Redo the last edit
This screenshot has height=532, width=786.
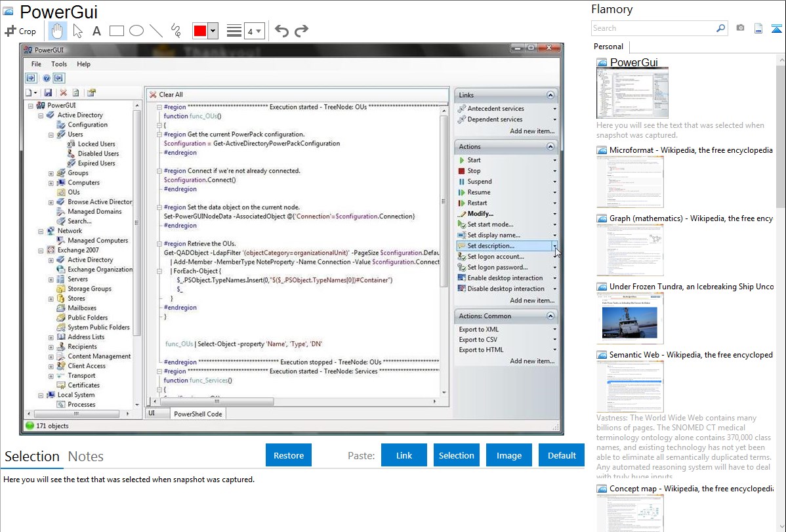(x=301, y=31)
